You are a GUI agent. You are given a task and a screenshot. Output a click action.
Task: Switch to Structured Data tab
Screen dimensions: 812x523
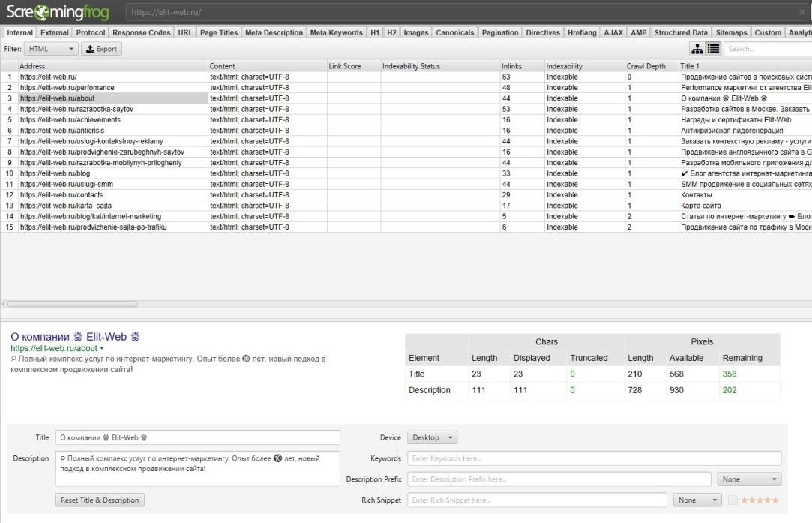[x=681, y=32]
